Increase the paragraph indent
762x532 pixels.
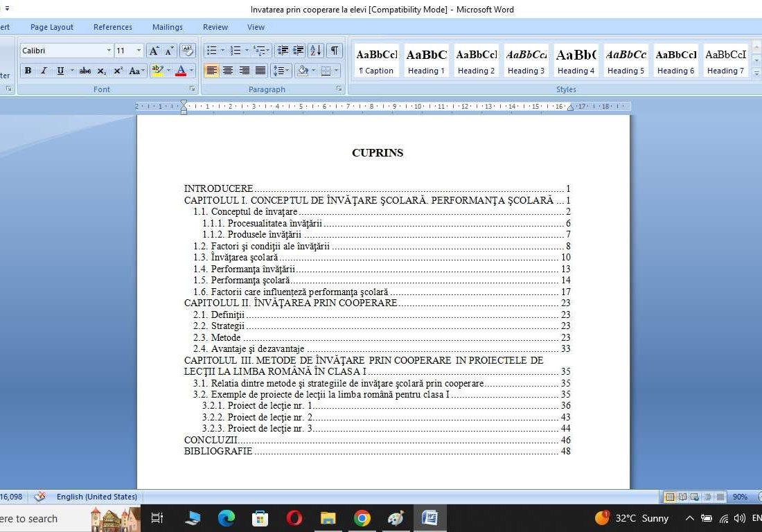point(299,51)
